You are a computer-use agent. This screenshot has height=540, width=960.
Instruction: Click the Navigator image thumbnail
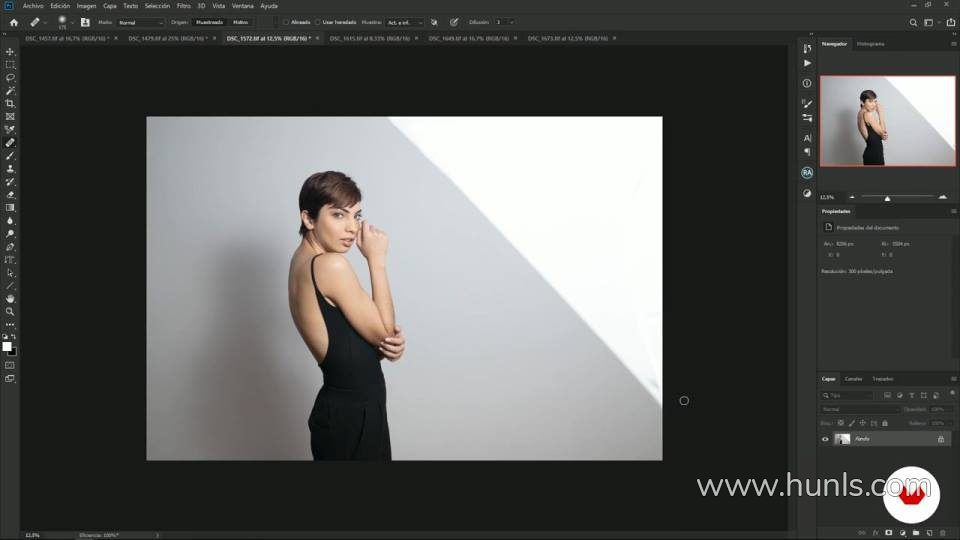(x=887, y=121)
